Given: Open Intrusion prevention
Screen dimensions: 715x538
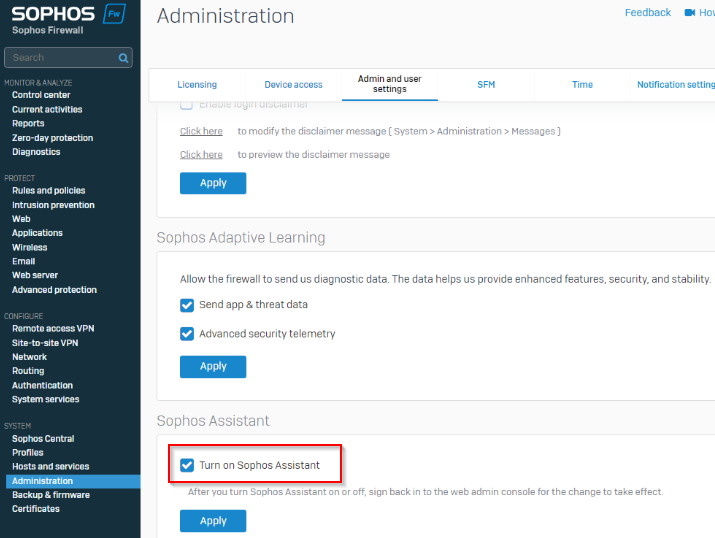Looking at the screenshot, I should tap(53, 205).
